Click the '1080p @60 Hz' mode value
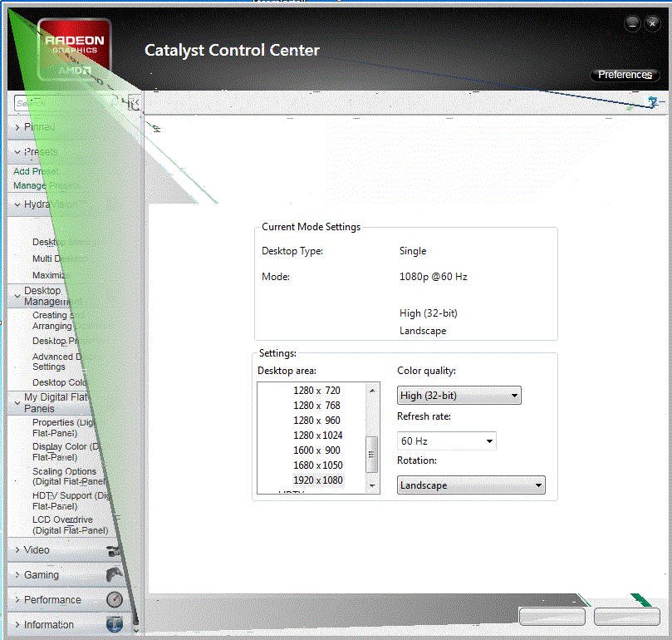This screenshot has height=640, width=672. click(x=434, y=277)
